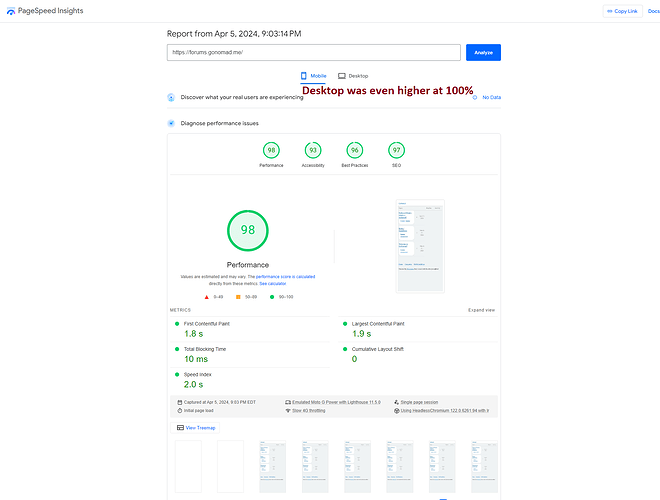Click the Total Blocking Time 10 ms value
Screen dimensions: 660x500
[196, 359]
